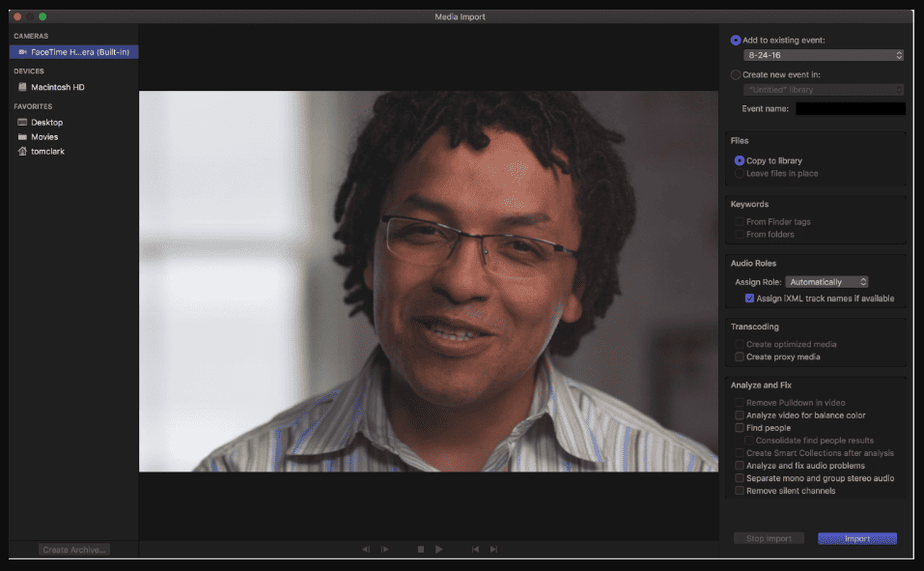Enable Remove Pulldown in video
The height and width of the screenshot is (571, 924).
coord(739,403)
